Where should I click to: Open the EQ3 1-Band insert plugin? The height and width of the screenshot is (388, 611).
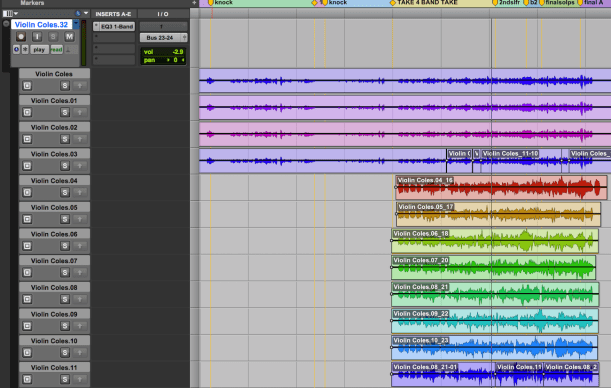[x=118, y=26]
